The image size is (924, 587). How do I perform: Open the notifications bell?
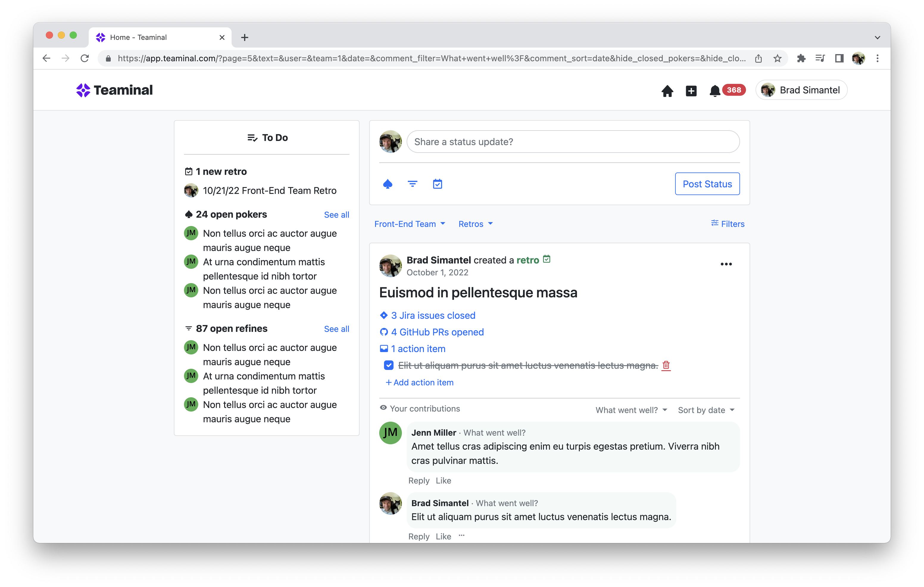coord(714,91)
